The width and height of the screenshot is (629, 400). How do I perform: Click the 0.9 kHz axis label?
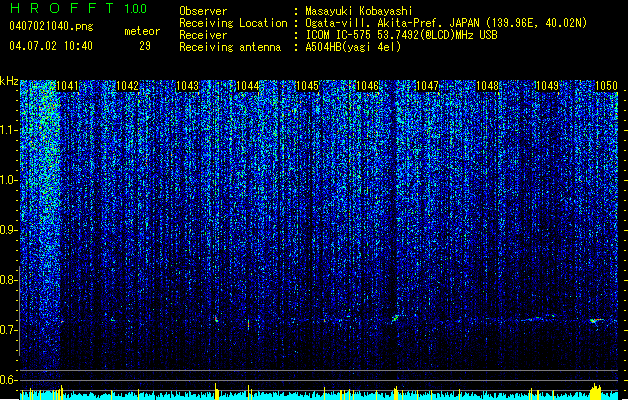tap(9, 230)
